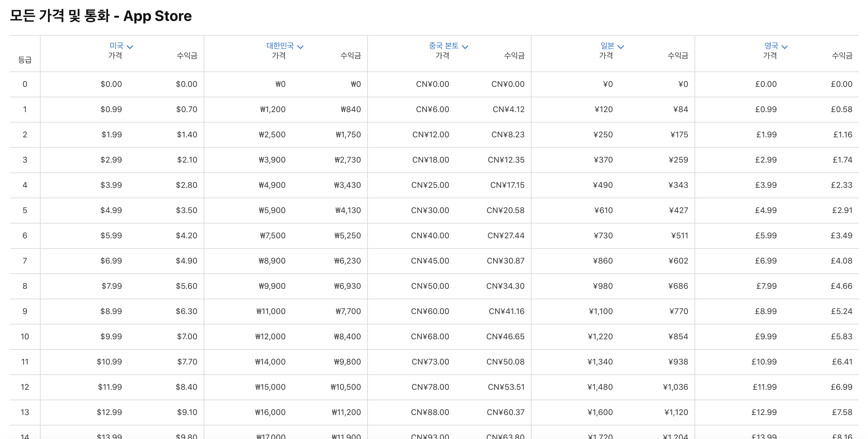Viewport: 868px width, 439px height.
Task: Open the 영국 country dropdown
Action: [x=771, y=46]
